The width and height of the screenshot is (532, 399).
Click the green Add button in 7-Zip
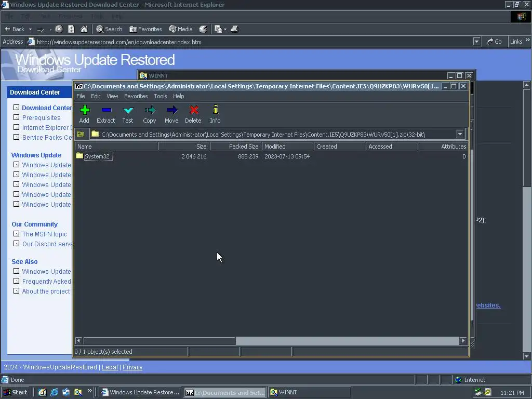tap(85, 114)
